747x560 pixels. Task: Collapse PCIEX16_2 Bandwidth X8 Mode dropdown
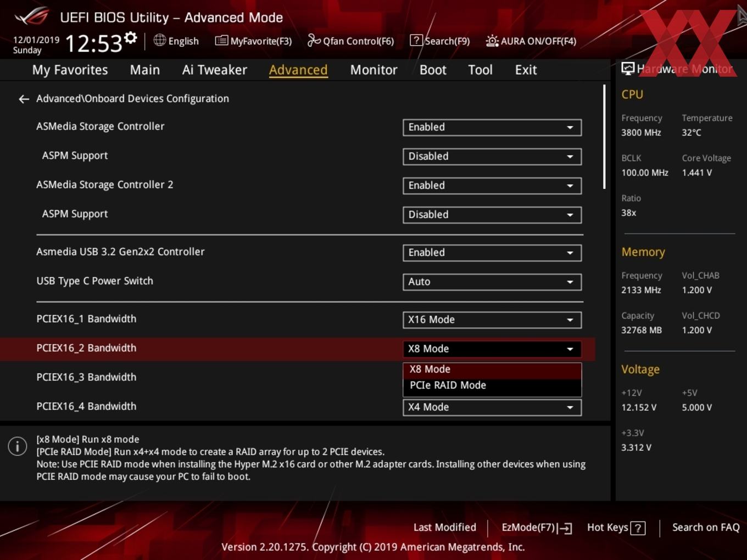492,349
